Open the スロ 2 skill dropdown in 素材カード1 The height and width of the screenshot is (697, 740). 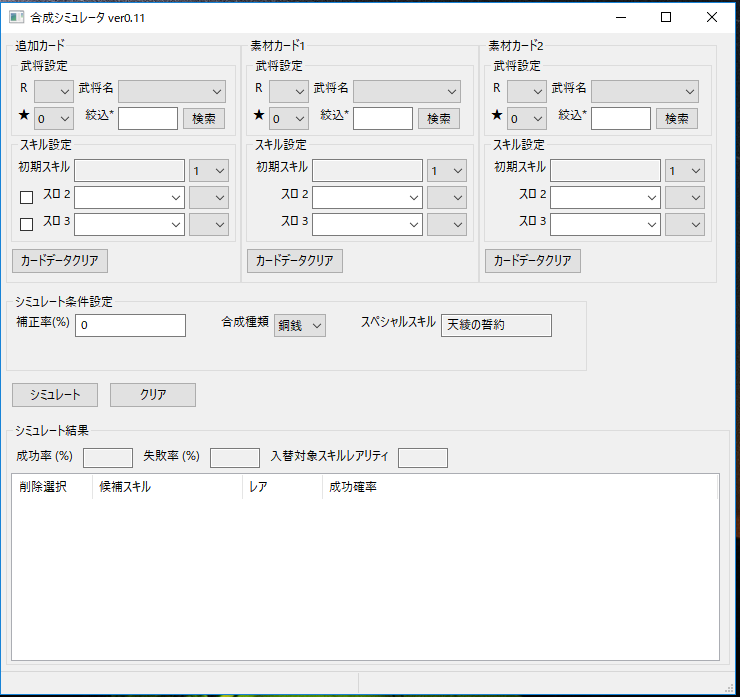point(367,197)
